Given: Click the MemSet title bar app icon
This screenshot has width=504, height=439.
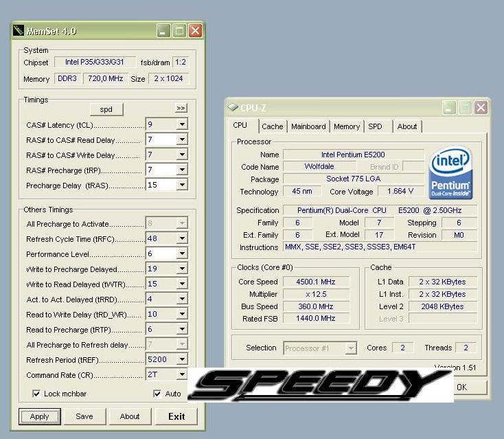Looking at the screenshot, I should pos(19,30).
